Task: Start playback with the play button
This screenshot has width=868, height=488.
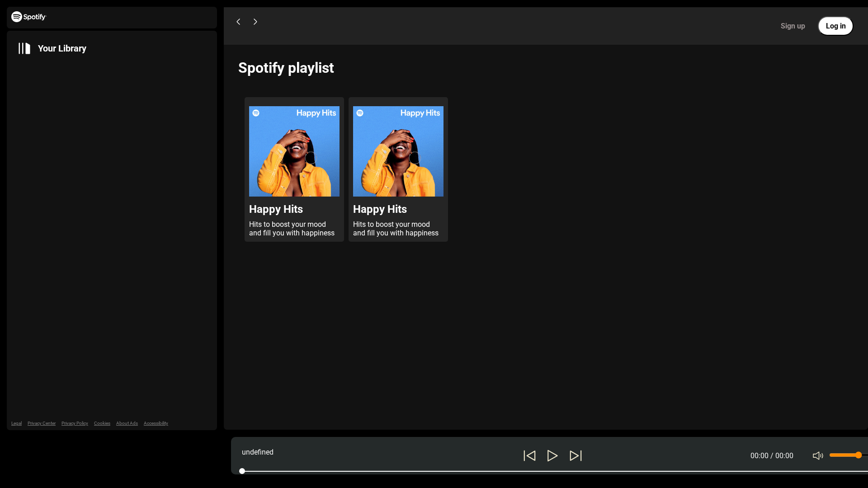Action: tap(552, 455)
